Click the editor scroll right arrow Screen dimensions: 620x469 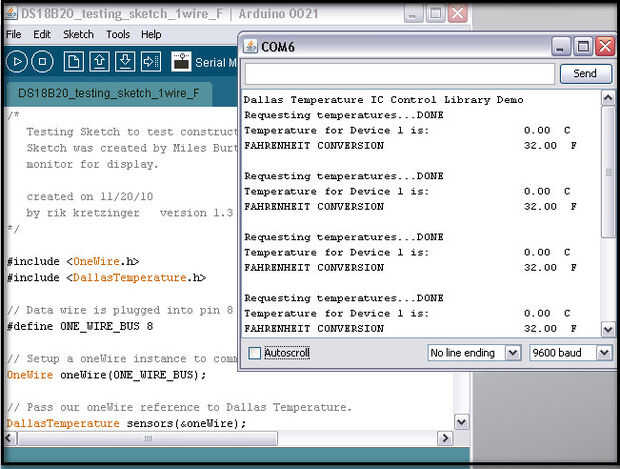click(x=445, y=438)
